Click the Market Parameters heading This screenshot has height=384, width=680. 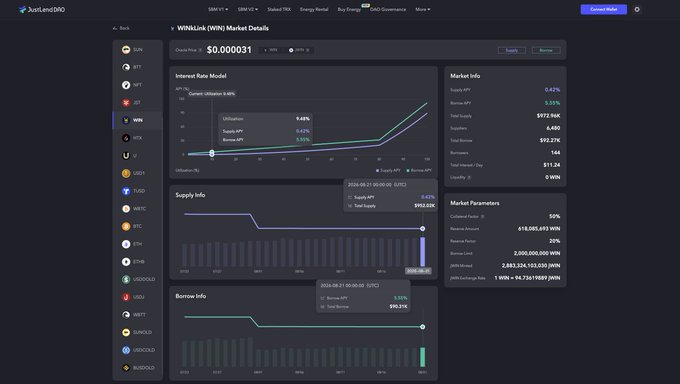click(474, 203)
